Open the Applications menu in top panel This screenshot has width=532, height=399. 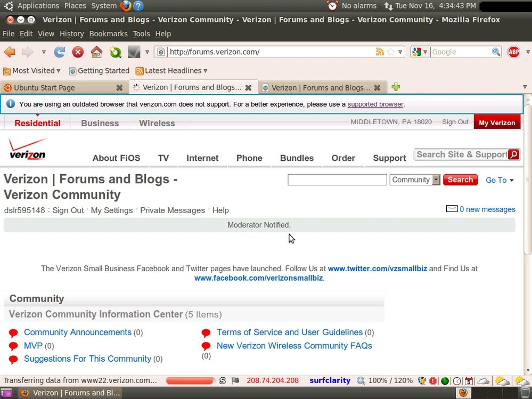(38, 6)
